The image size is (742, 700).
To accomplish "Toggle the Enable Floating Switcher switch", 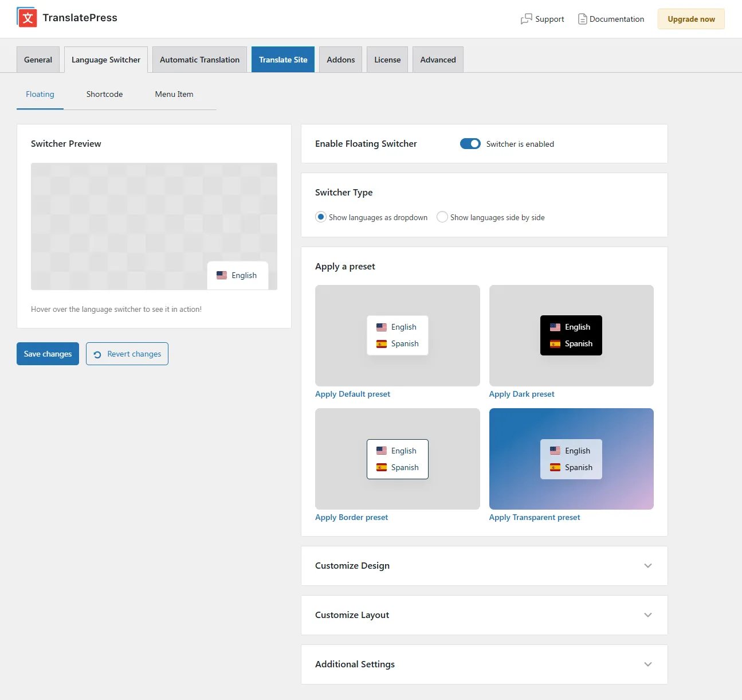I will point(470,144).
